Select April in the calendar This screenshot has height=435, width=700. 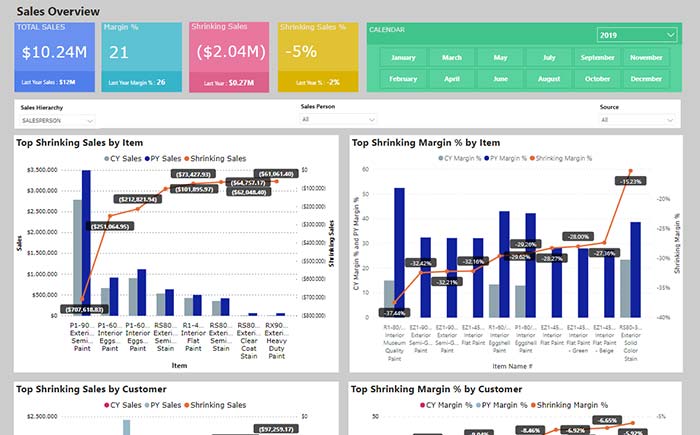[x=452, y=79]
